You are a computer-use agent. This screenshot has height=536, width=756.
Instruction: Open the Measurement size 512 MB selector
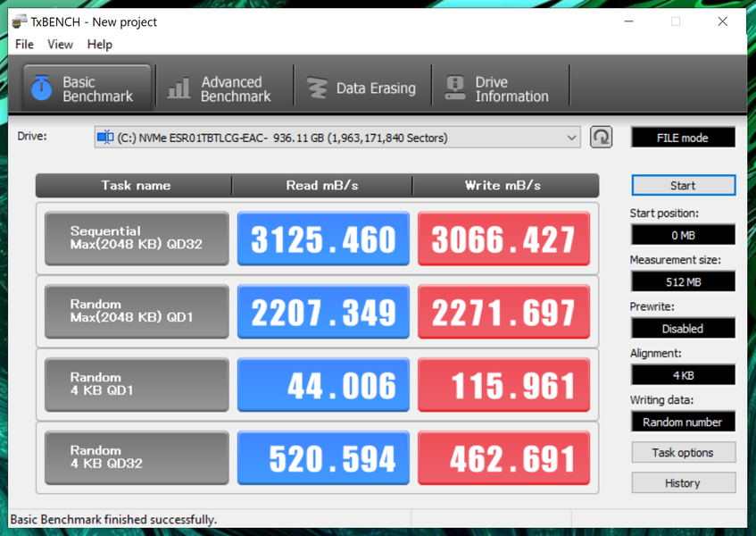pyautogui.click(x=683, y=281)
